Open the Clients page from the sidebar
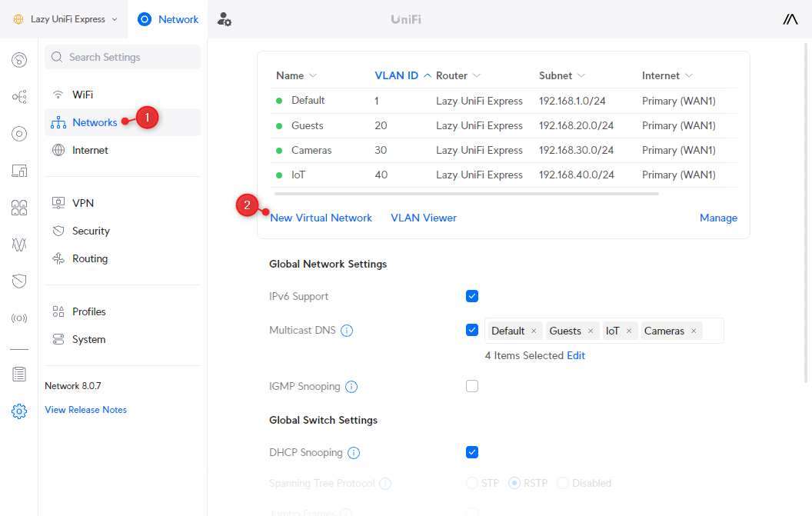812x516 pixels. coord(19,208)
